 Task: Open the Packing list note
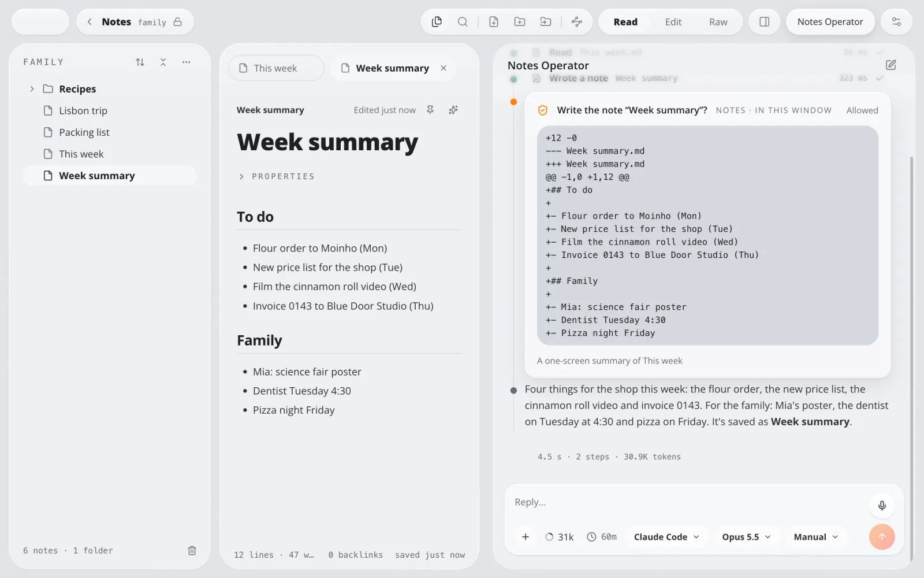[x=110, y=132]
